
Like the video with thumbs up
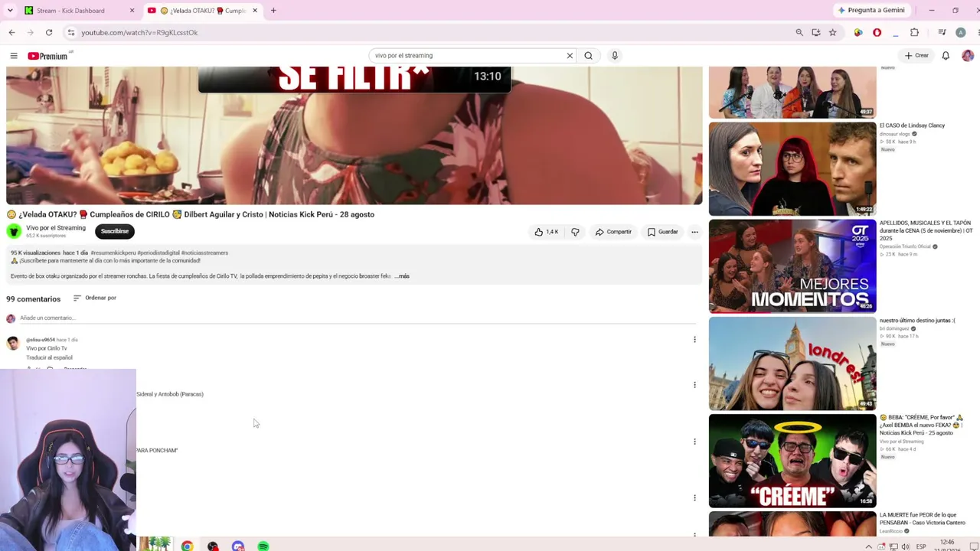tap(547, 232)
